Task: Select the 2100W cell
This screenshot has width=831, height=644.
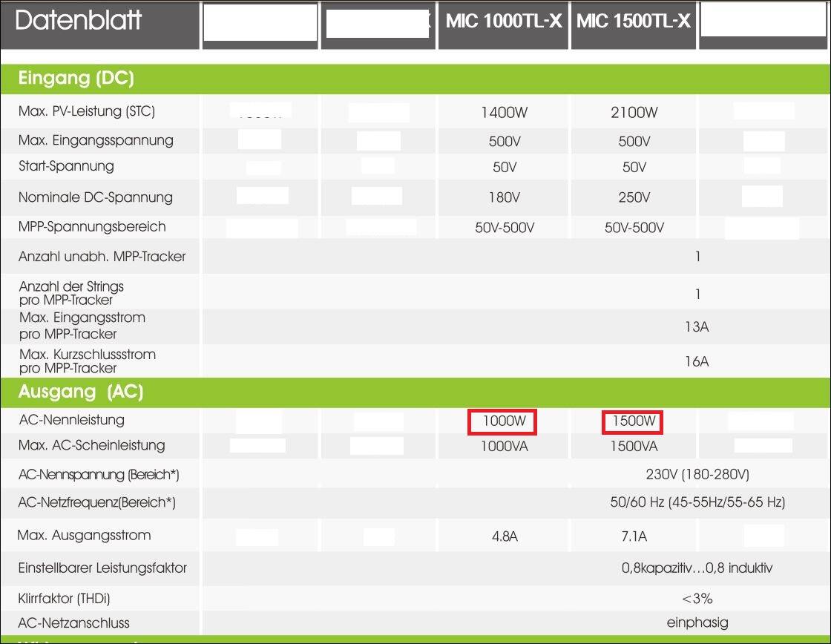Action: point(634,112)
